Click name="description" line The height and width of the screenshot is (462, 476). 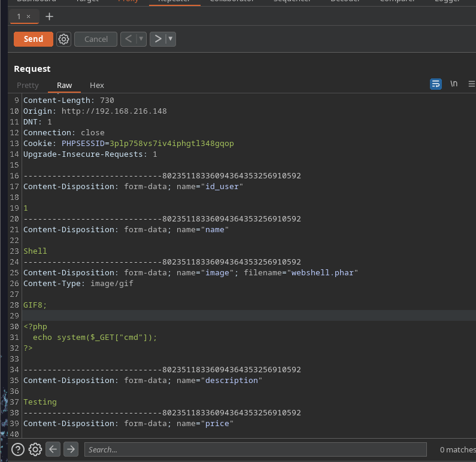coord(143,381)
